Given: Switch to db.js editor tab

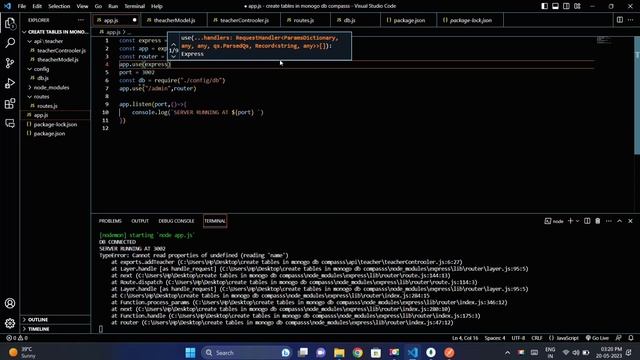Looking at the screenshot, I should (349, 20).
